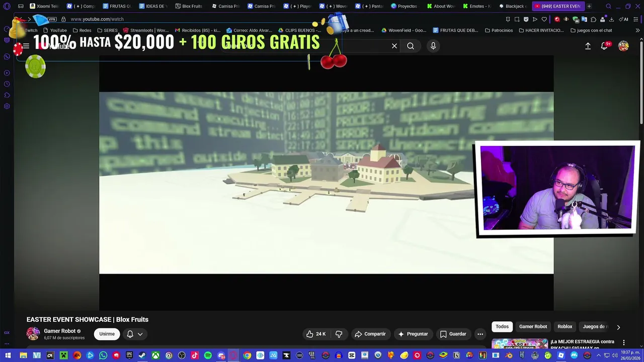Select the Roblox filter chip
644x362 pixels.
pyautogui.click(x=565, y=327)
